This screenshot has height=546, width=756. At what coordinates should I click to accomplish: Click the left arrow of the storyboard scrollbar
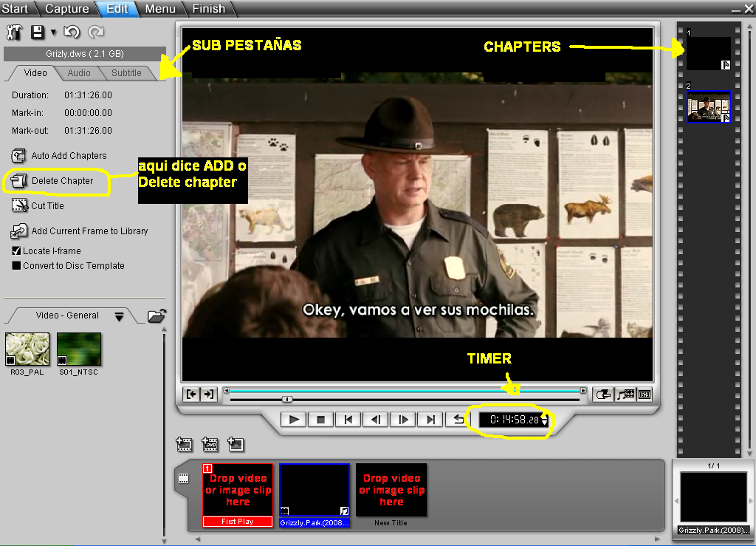tap(197, 539)
